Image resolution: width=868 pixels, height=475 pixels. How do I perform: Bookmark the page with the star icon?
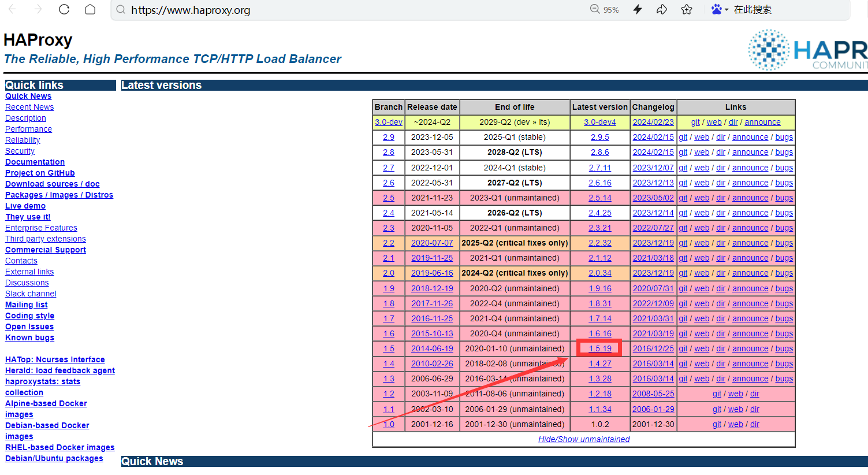coord(687,9)
